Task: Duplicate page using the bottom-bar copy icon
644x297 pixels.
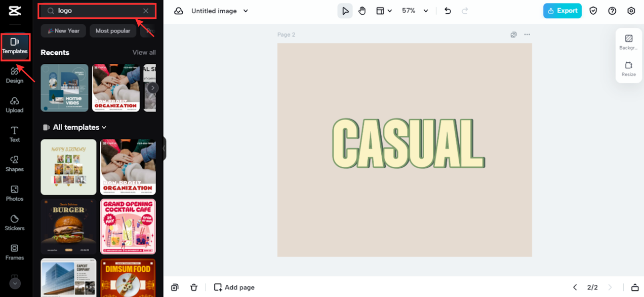Action: (x=175, y=287)
